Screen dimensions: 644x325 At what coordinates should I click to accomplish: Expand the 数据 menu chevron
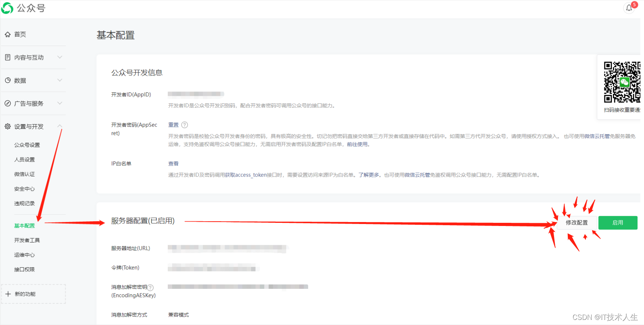[60, 80]
